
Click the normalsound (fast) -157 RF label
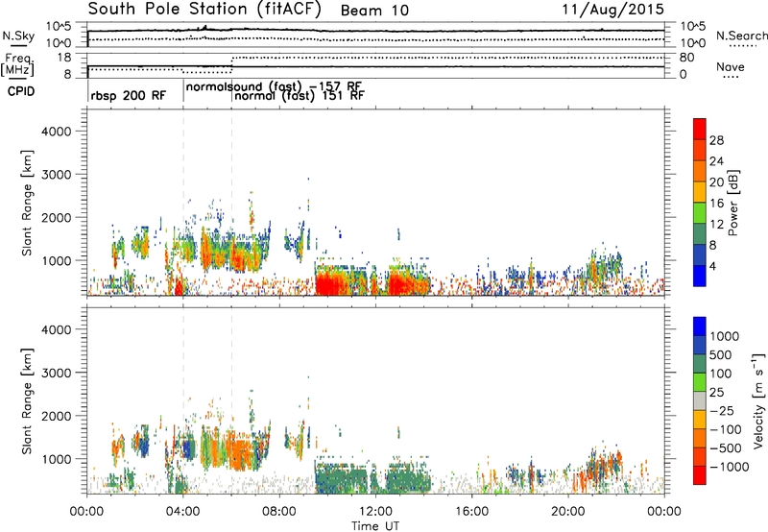[x=274, y=86]
